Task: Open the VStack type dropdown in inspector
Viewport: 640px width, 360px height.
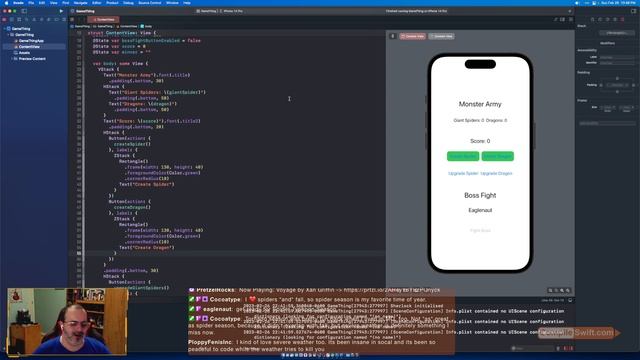Action: [x=616, y=33]
